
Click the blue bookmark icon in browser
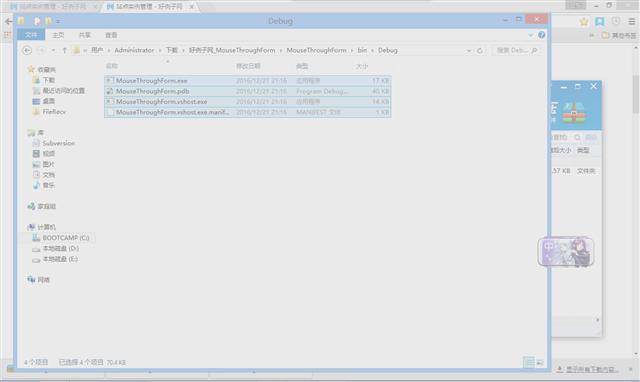pos(600,22)
